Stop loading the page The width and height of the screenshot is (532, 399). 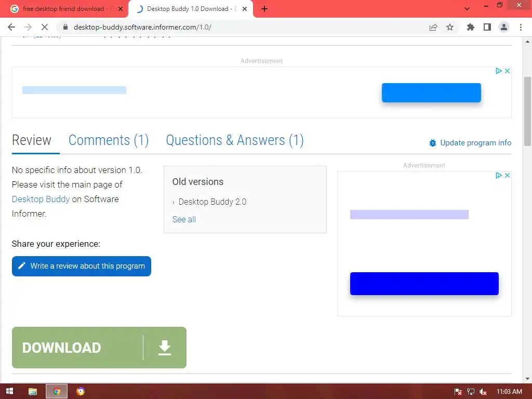tap(45, 27)
